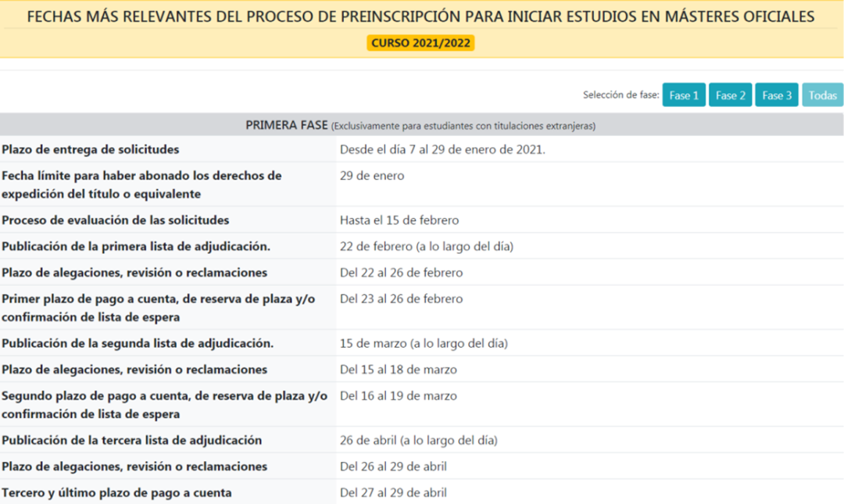Select 'Tercero y último plazo de pago' label
This screenshot has height=504, width=844.
click(116, 492)
